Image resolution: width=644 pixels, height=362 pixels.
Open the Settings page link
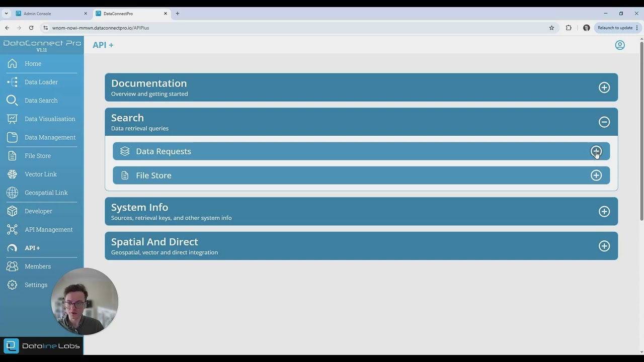pyautogui.click(x=36, y=285)
